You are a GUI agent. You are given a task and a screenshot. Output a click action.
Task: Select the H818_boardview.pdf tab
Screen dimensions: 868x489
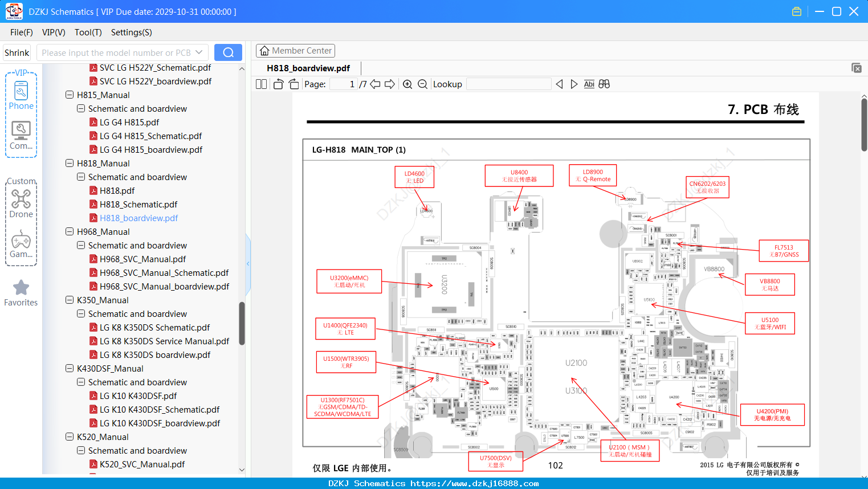(x=308, y=68)
